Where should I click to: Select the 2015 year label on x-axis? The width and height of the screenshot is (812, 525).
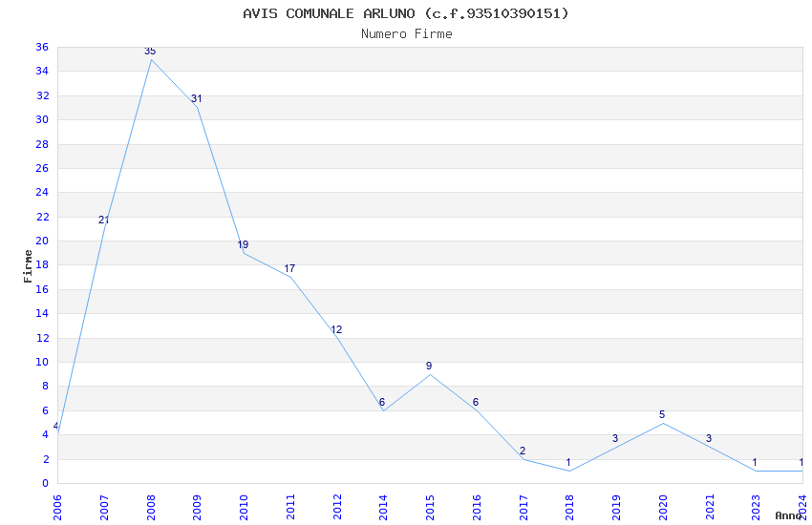[430, 507]
